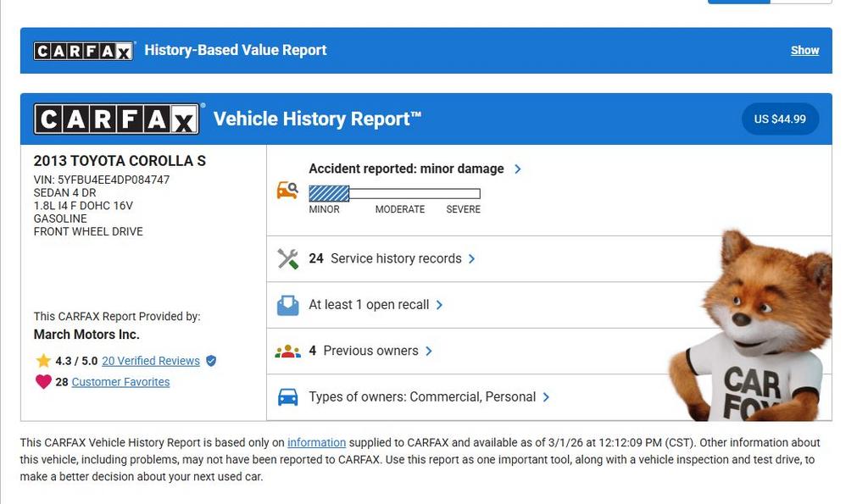Viewport: 868px width, 504px height.
Task: Expand the previous owners chevron
Action: pyautogui.click(x=429, y=351)
